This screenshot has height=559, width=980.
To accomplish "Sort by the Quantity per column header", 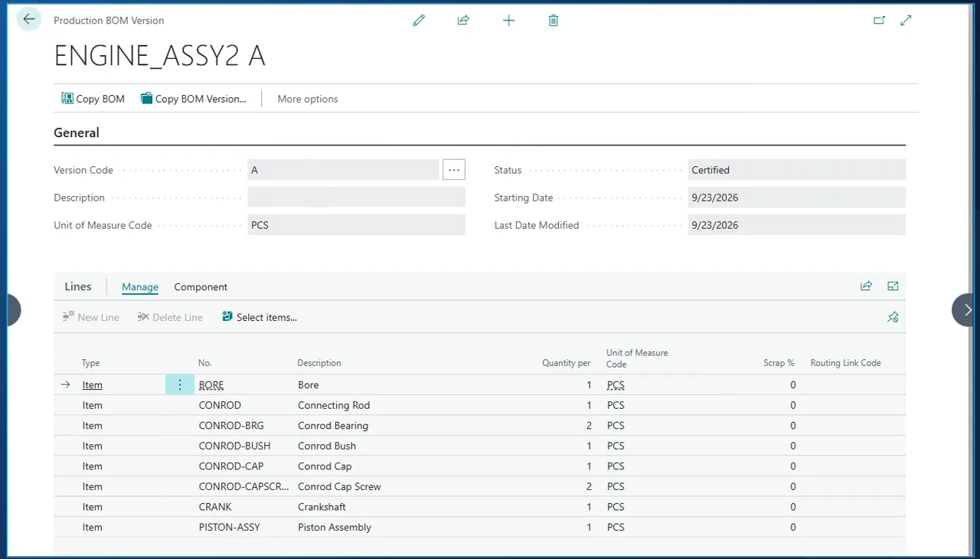I will click(x=566, y=363).
